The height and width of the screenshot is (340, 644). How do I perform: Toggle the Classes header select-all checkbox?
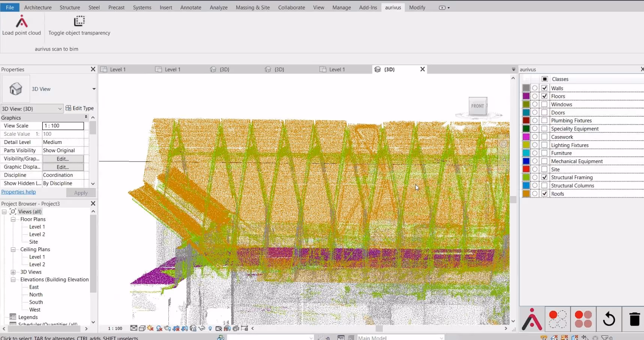click(545, 79)
